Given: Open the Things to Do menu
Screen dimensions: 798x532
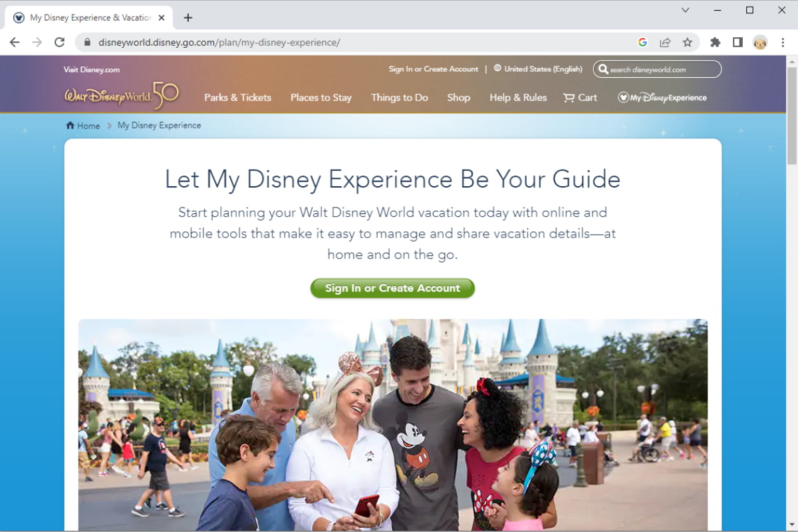Looking at the screenshot, I should [x=400, y=98].
